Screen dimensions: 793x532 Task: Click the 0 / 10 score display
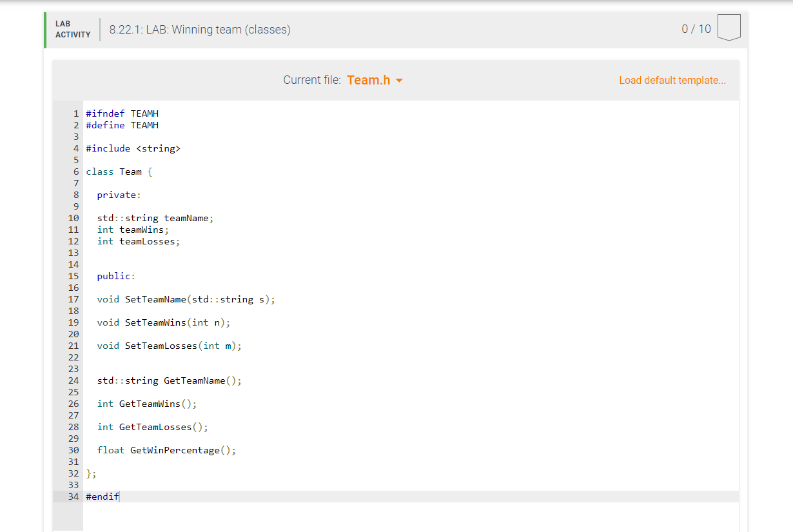coord(696,28)
